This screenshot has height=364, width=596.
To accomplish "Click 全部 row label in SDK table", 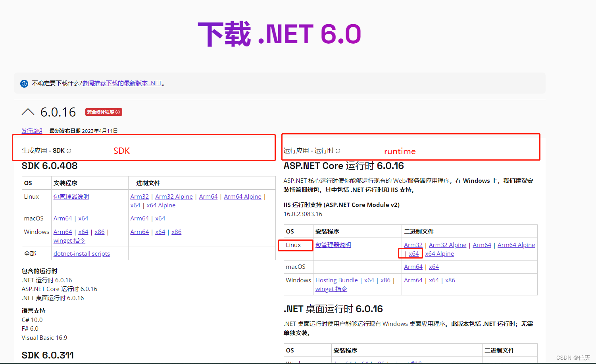I will pyautogui.click(x=30, y=254).
